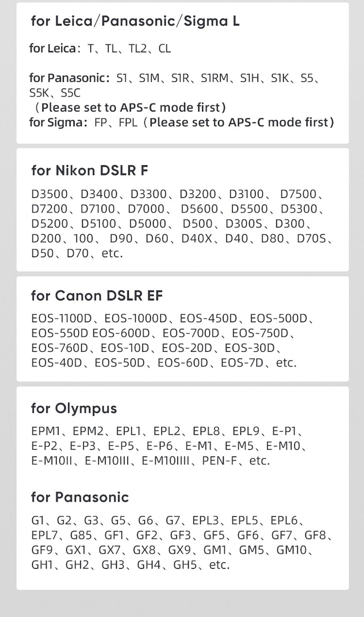Click the D7500 Nikon model text

tap(298, 194)
